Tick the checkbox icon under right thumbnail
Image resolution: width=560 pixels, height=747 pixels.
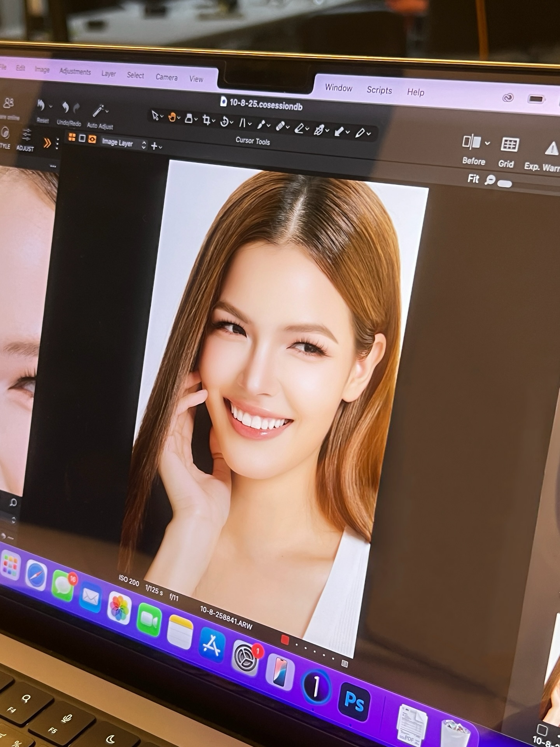542,729
